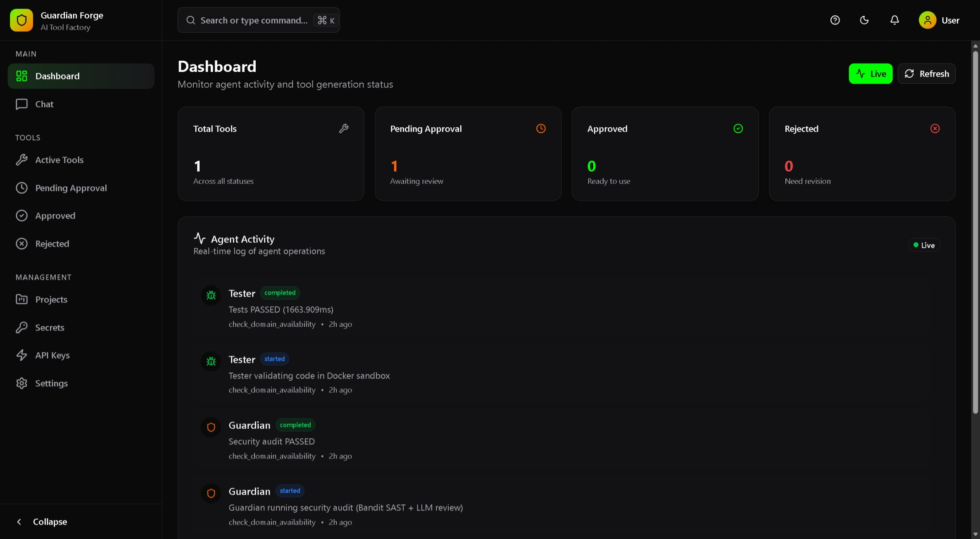Click the Refresh button
Viewport: 980px width, 539px height.
pos(928,74)
